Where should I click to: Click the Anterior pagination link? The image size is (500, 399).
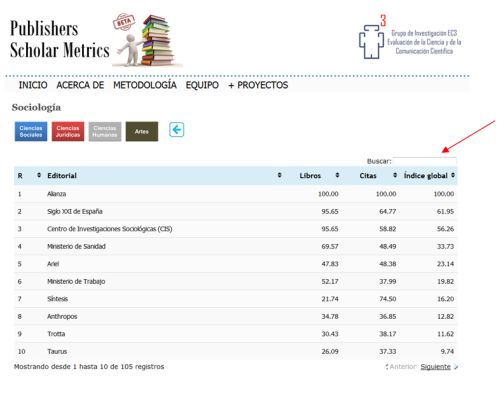(401, 367)
